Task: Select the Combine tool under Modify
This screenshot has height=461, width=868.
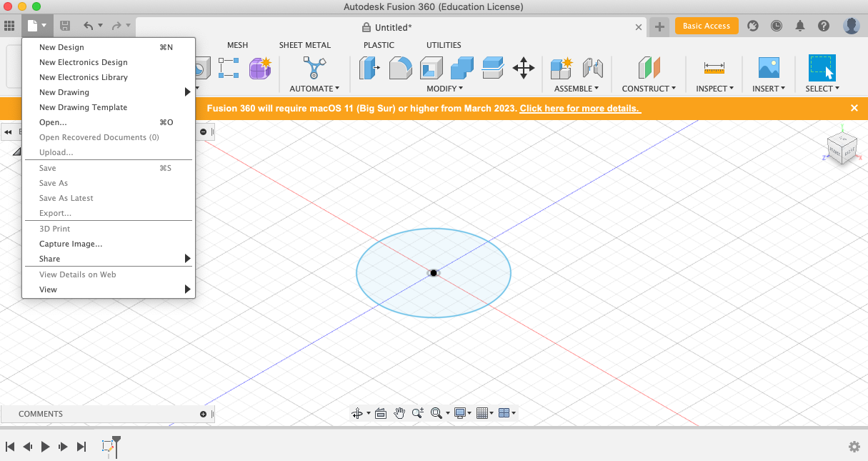Action: click(x=461, y=68)
